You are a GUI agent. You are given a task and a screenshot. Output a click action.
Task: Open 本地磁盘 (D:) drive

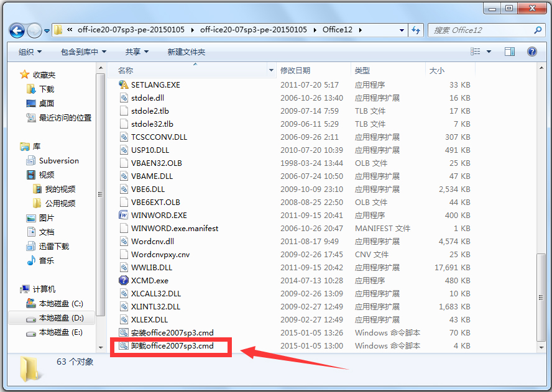pyautogui.click(x=55, y=318)
